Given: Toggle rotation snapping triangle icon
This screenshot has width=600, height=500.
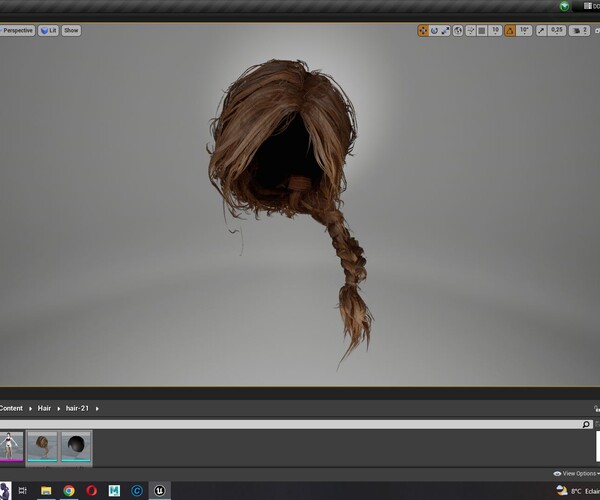Looking at the screenshot, I should pos(510,31).
